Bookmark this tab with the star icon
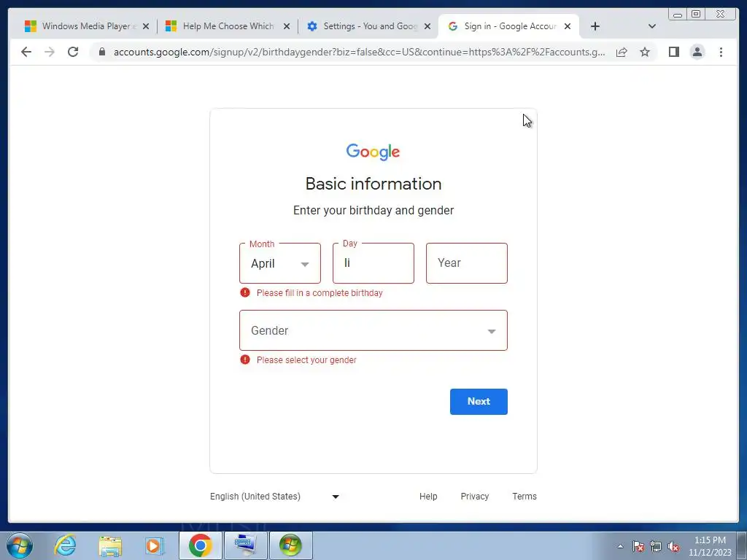The width and height of the screenshot is (747, 560). pos(645,52)
